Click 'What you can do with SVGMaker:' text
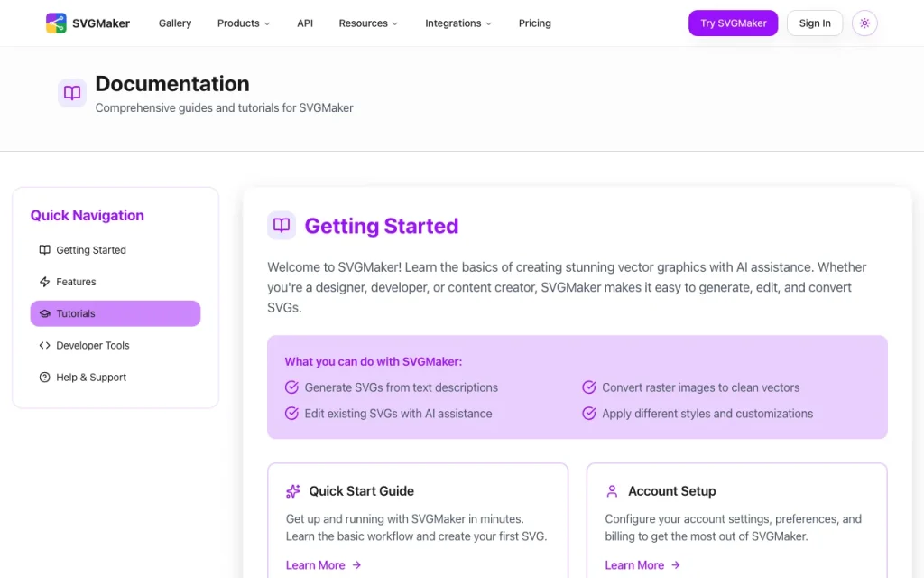Screen dimensions: 924x578 (373, 361)
